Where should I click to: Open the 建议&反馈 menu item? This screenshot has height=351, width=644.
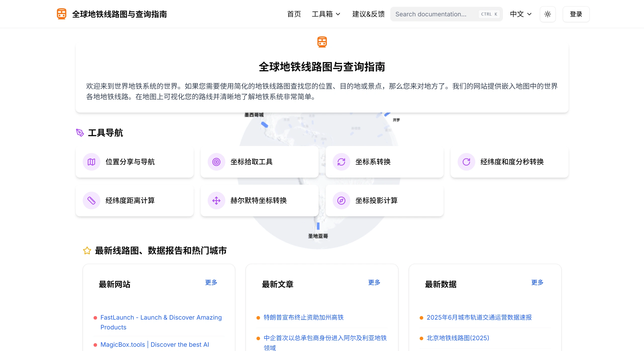pyautogui.click(x=368, y=14)
